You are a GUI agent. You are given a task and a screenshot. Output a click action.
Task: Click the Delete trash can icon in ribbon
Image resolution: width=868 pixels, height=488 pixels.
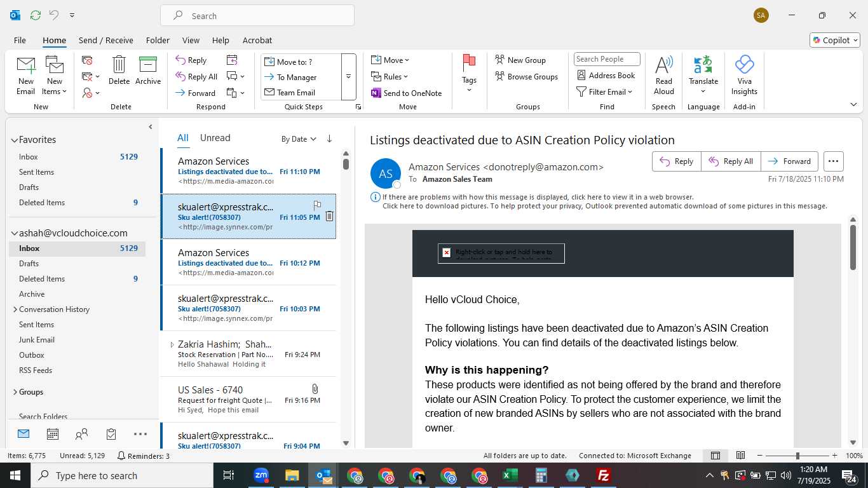tap(119, 70)
